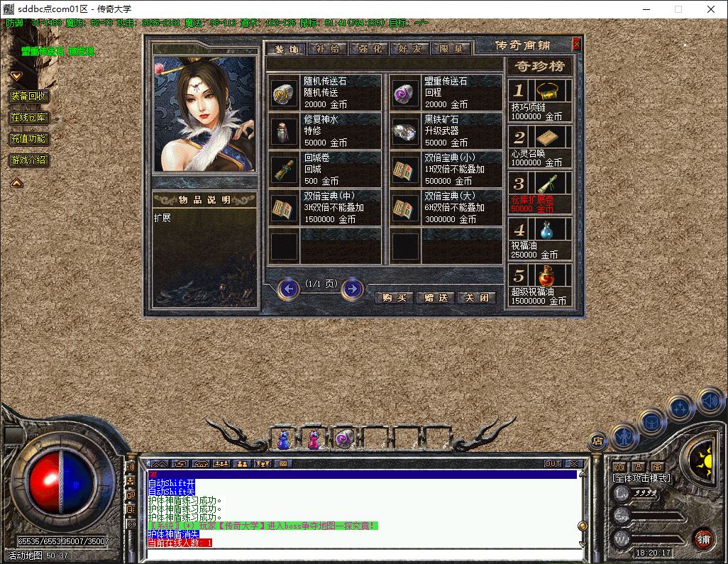Open 游戏介绍 side menu button
This screenshot has width=728, height=564.
pos(28,160)
